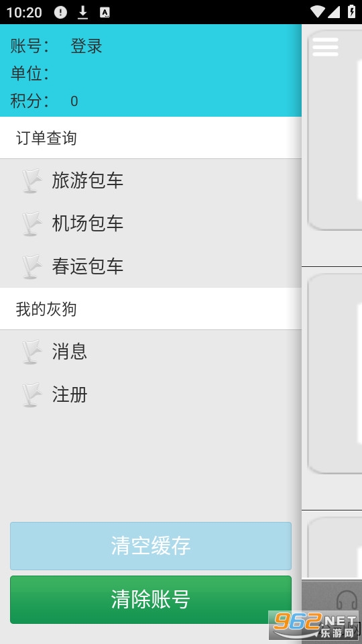Image resolution: width=362 pixels, height=644 pixels.
Task: Open the 注册 registration item
Action: 151,394
